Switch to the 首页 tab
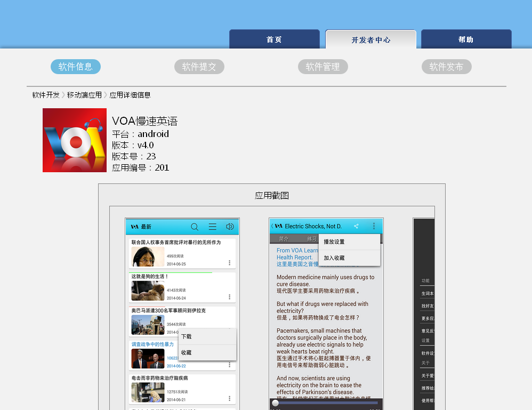Image resolution: width=532 pixels, height=410 pixels. pos(274,39)
